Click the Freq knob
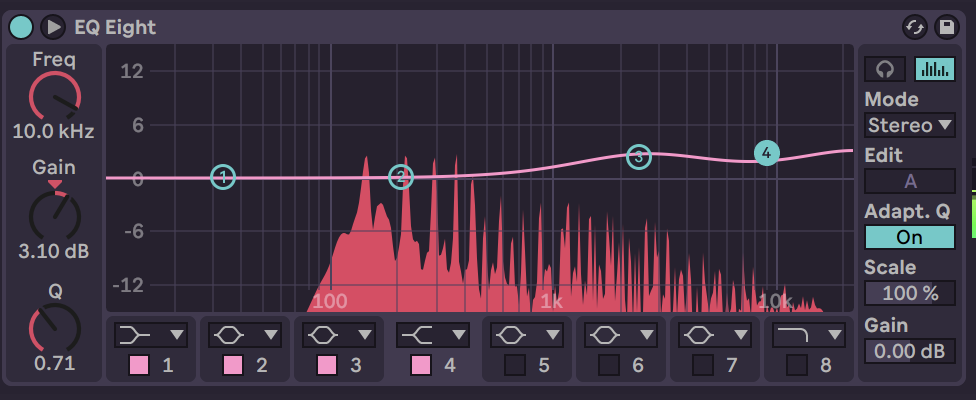Image resolution: width=976 pixels, height=400 pixels. coord(55,96)
